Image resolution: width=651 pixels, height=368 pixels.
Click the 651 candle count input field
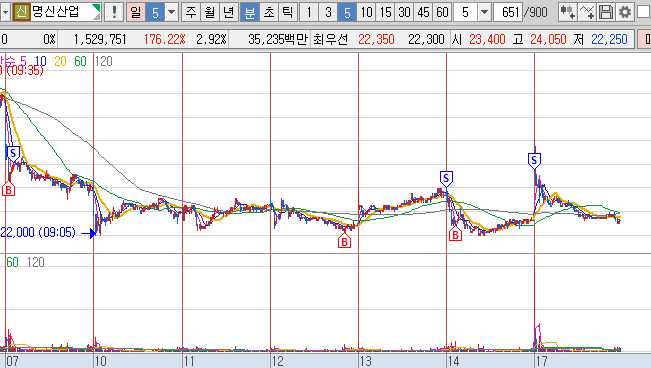[509, 12]
